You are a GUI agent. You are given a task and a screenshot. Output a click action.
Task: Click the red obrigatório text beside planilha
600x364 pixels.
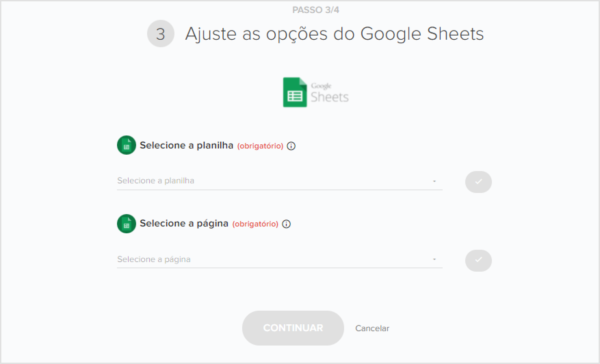(260, 146)
